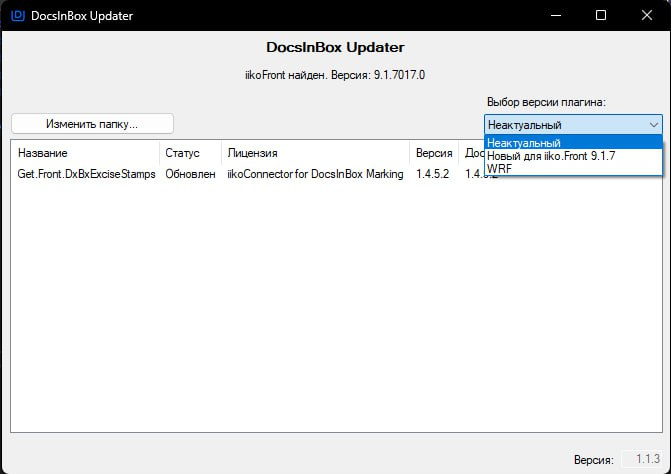
Task: Click the "Обновлен" status cell
Action: tap(190, 174)
